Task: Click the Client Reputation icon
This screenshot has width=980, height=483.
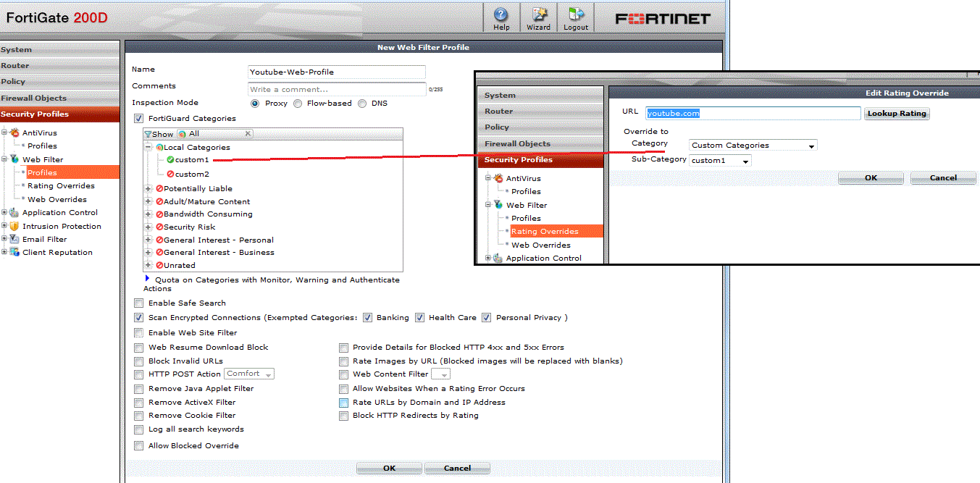Action: coord(14,252)
